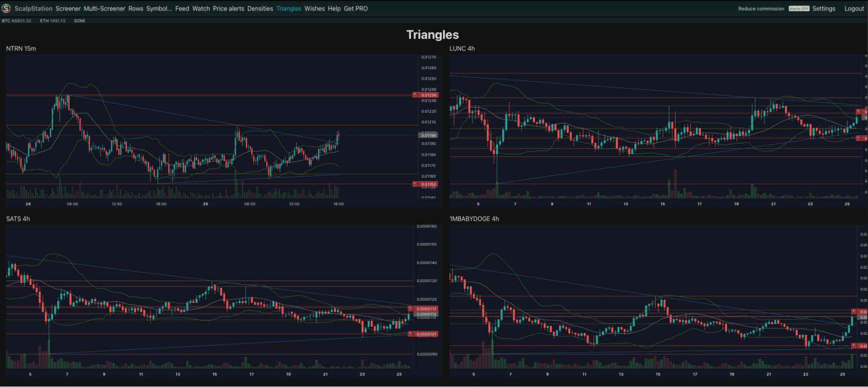Open the Screener page

tap(68, 9)
